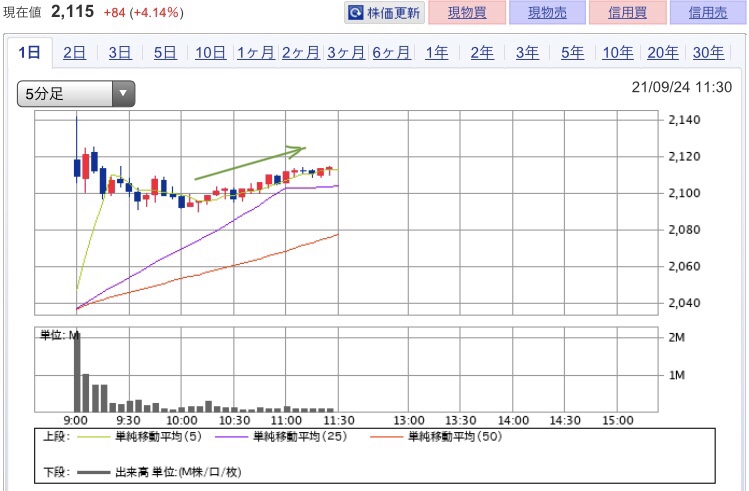Click the 2,140 price axis label

(x=684, y=120)
